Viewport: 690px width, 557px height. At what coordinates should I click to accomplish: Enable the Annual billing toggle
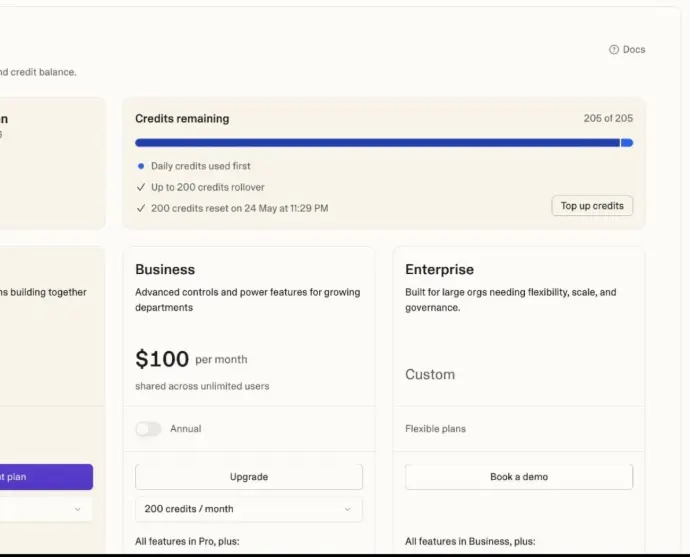148,429
